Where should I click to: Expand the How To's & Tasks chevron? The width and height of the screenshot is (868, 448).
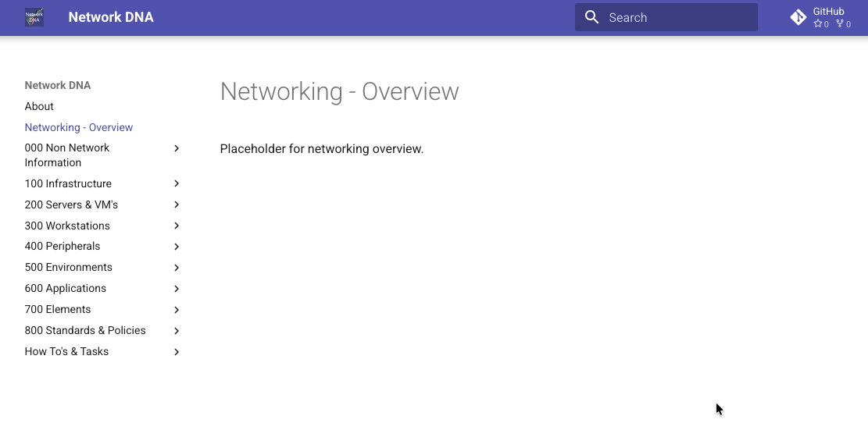point(177,352)
